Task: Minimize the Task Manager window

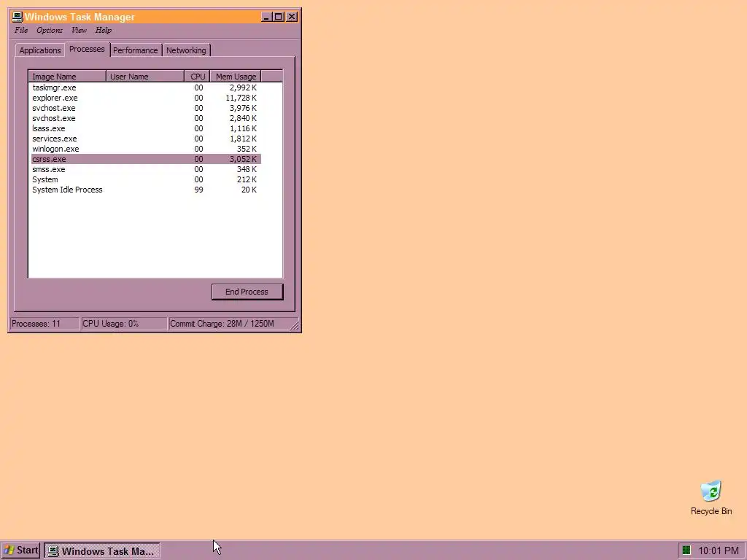Action: tap(266, 17)
